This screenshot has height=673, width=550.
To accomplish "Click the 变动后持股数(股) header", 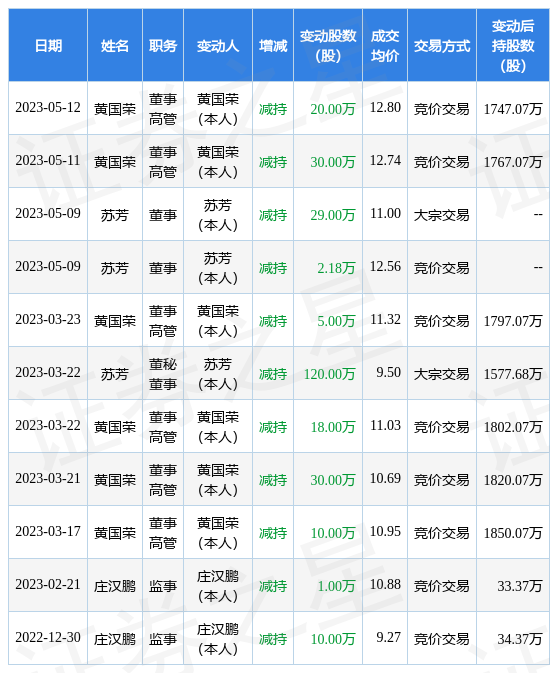I will [x=513, y=45].
